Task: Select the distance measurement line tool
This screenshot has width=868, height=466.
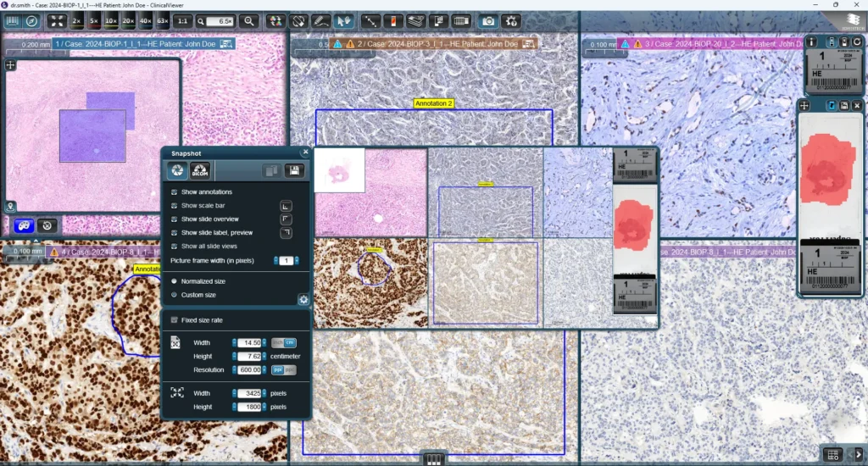Action: pyautogui.click(x=370, y=21)
